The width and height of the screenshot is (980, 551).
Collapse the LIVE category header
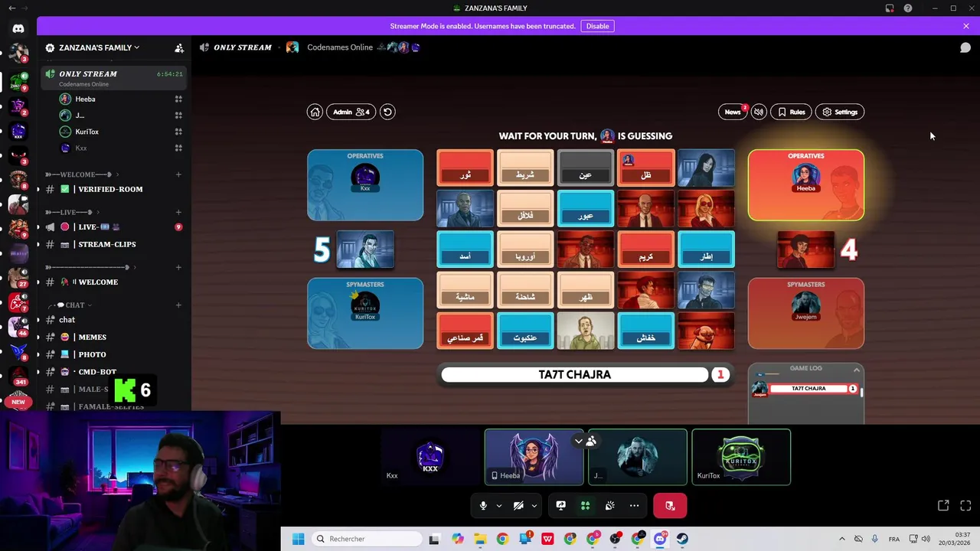tap(72, 212)
